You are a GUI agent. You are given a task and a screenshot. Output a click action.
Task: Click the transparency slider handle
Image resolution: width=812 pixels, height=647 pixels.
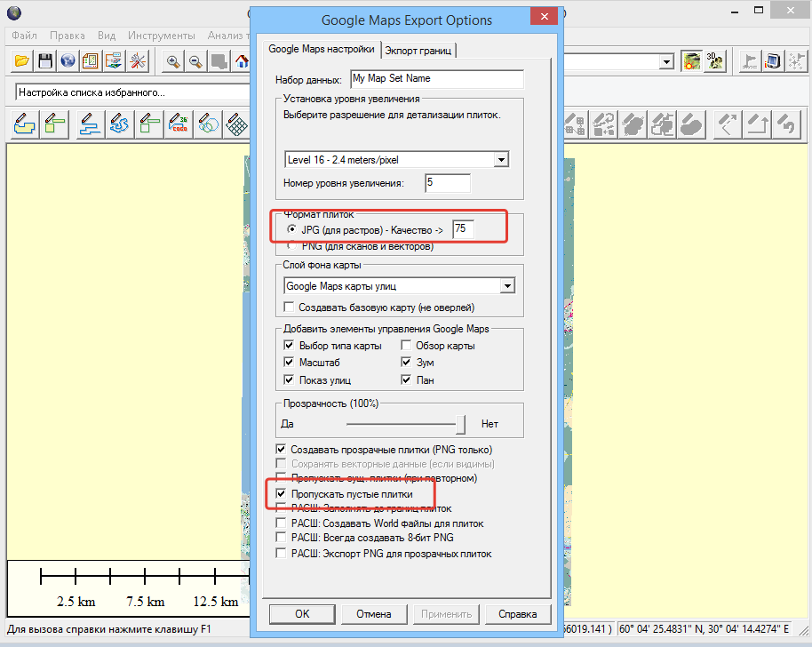coord(460,424)
